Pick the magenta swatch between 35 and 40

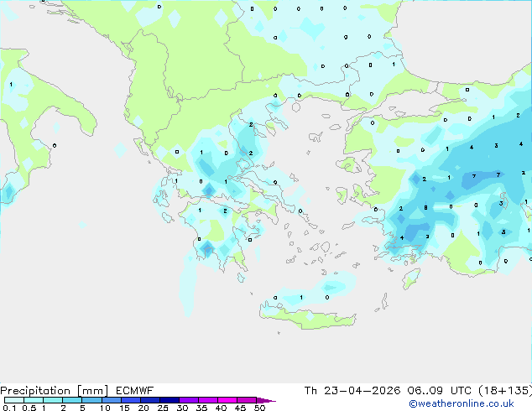coord(208,400)
